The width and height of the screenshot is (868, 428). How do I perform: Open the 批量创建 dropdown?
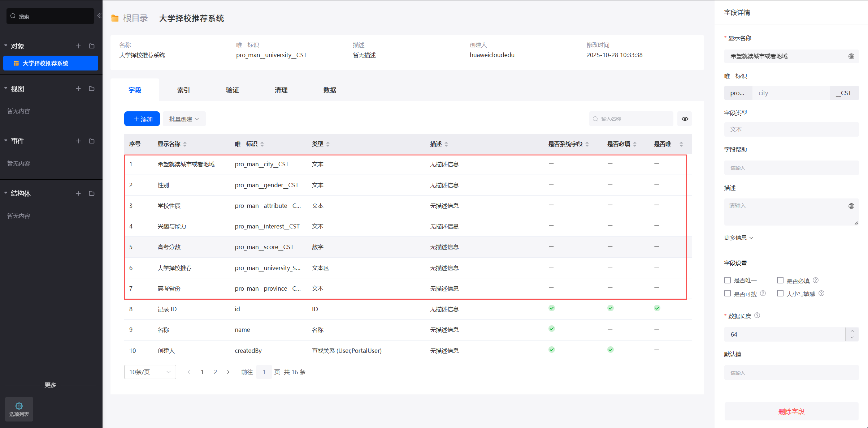point(184,119)
